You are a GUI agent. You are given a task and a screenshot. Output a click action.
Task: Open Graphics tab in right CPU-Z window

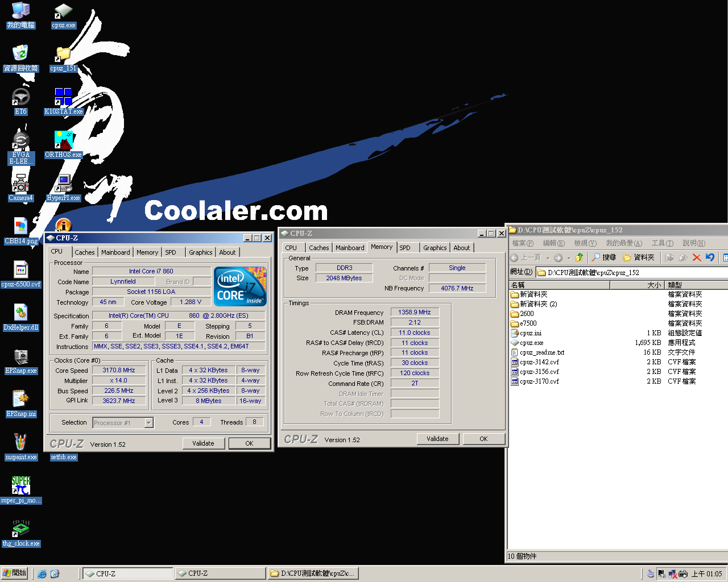click(x=435, y=248)
